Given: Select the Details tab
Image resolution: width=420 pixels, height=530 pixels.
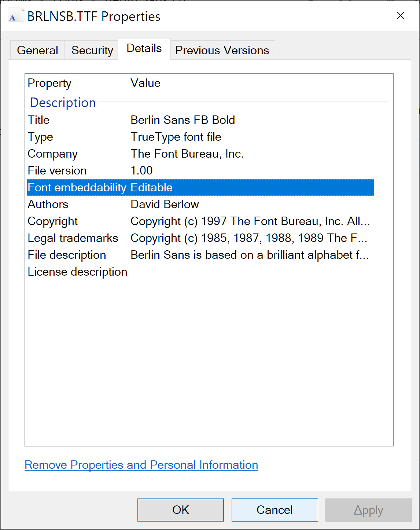Looking at the screenshot, I should tap(144, 48).
